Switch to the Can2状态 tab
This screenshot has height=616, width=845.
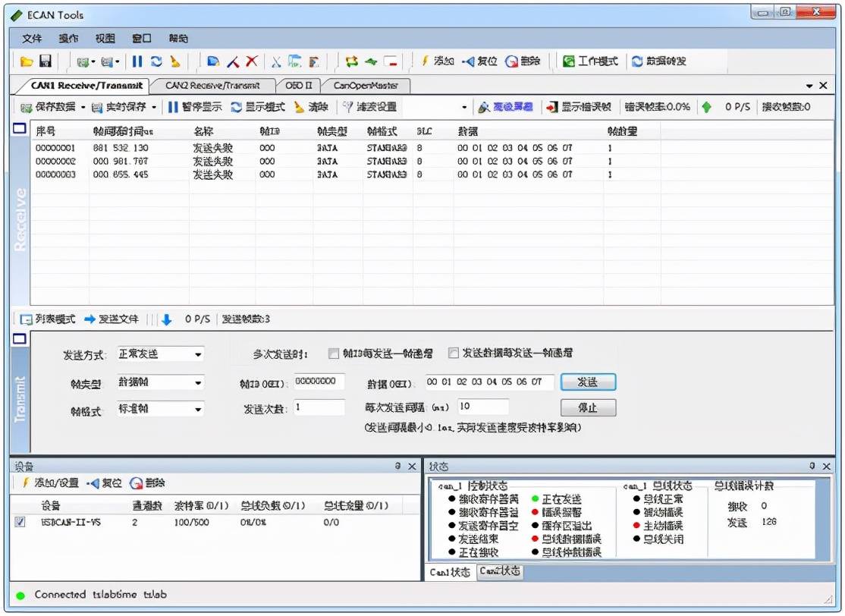click(500, 570)
